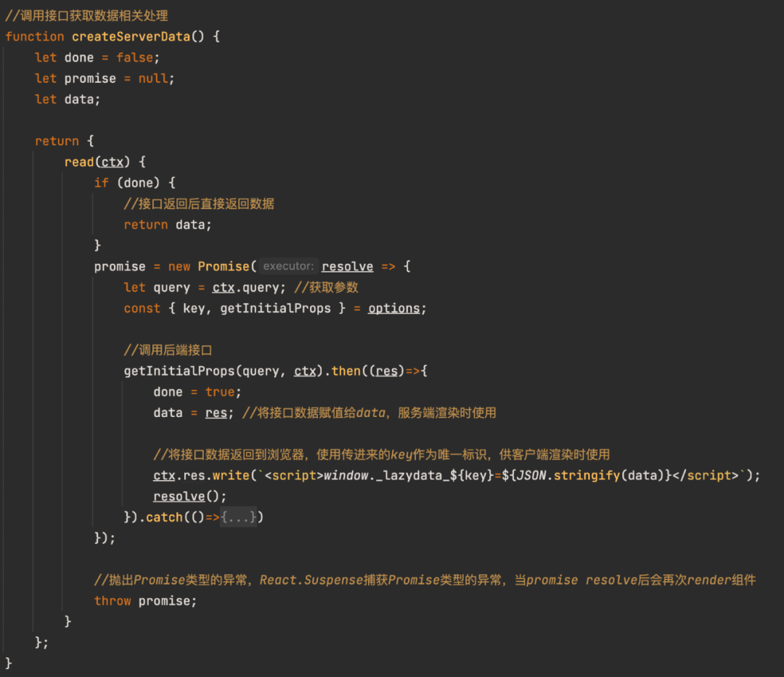Click the stringify method name

click(587, 475)
